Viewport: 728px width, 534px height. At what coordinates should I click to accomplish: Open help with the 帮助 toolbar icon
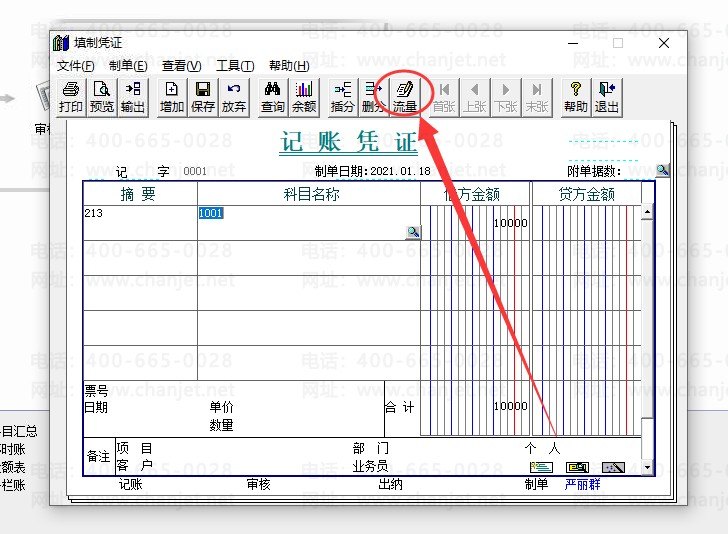click(576, 97)
